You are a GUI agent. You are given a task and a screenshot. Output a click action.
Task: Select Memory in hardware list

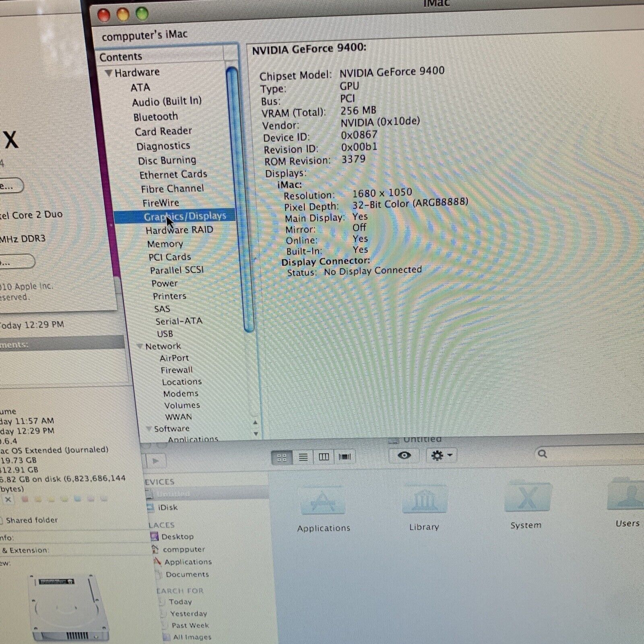tap(165, 244)
